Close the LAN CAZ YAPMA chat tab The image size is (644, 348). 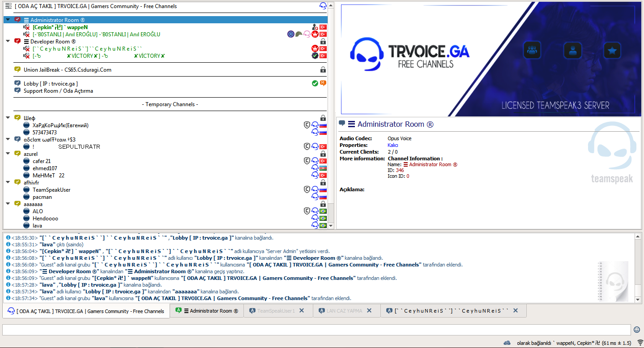point(369,310)
